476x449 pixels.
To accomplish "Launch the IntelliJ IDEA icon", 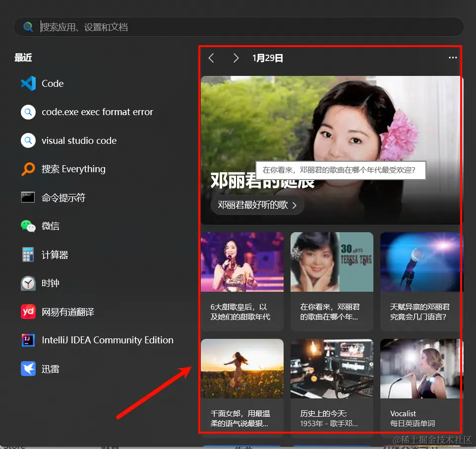I will click(x=28, y=340).
